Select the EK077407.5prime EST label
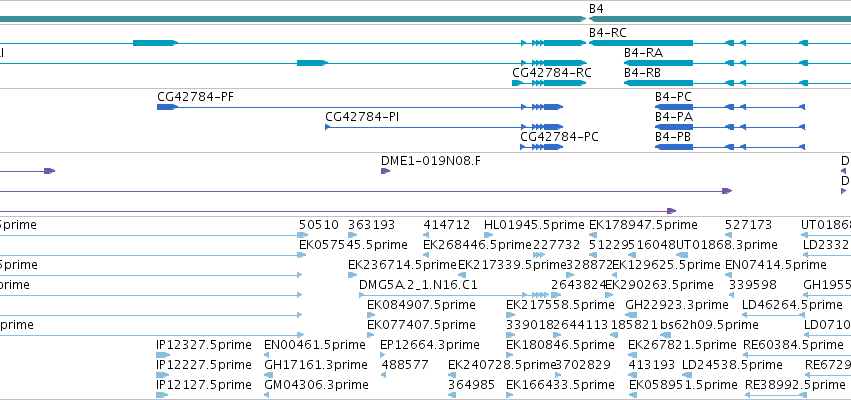 (x=421, y=325)
